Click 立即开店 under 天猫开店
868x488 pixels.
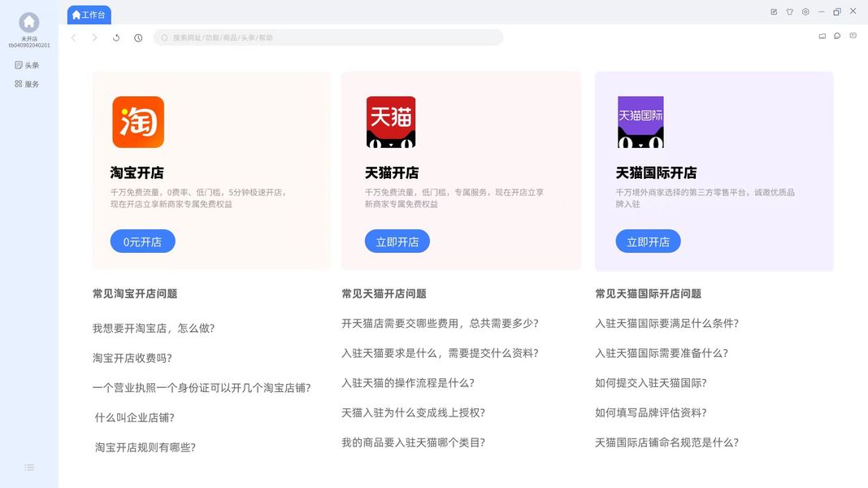(397, 242)
